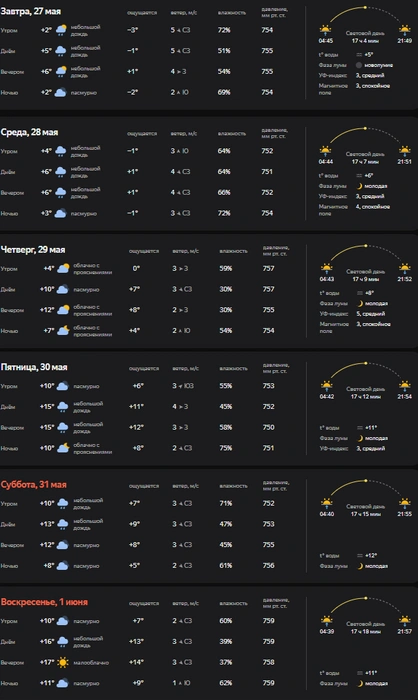Viewport: 418px width, 700px height.
Task: Click wind direction arrow for Thursday morning
Action: coord(180,269)
